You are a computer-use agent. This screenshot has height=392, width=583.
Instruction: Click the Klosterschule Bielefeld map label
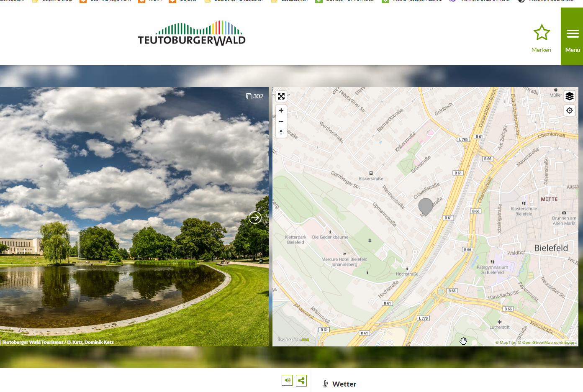[x=524, y=211]
